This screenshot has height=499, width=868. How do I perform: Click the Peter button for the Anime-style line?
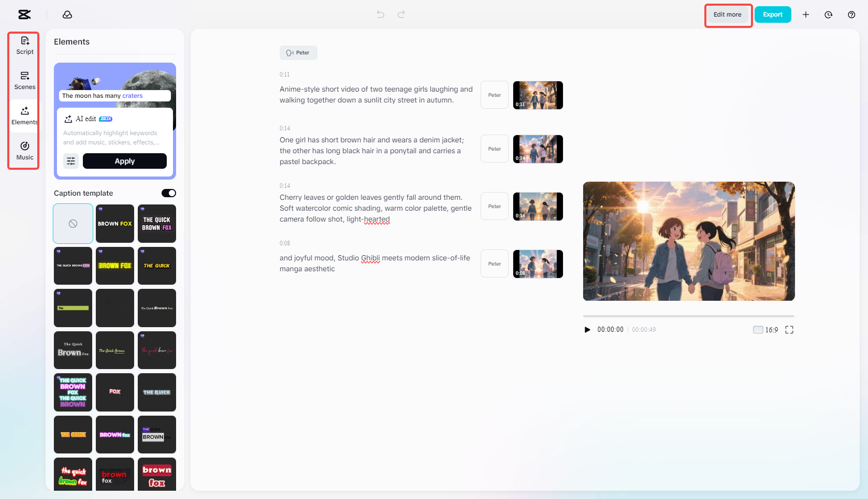click(x=495, y=95)
